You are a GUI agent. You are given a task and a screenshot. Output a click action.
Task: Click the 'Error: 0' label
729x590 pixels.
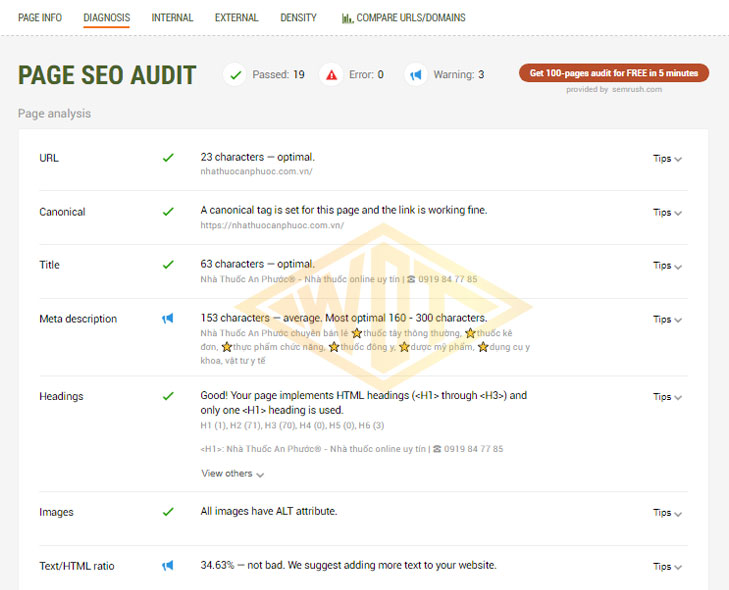click(366, 74)
